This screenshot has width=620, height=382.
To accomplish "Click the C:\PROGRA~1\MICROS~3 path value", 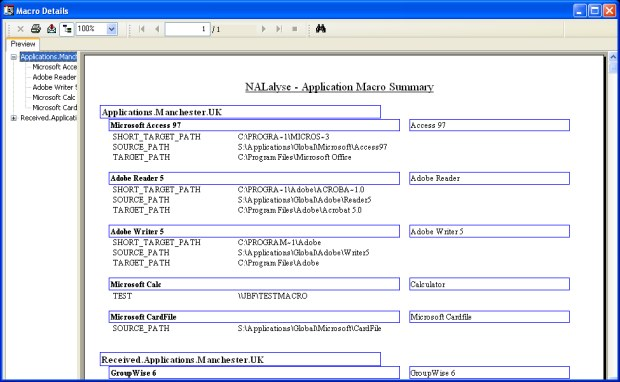I will (x=284, y=137).
